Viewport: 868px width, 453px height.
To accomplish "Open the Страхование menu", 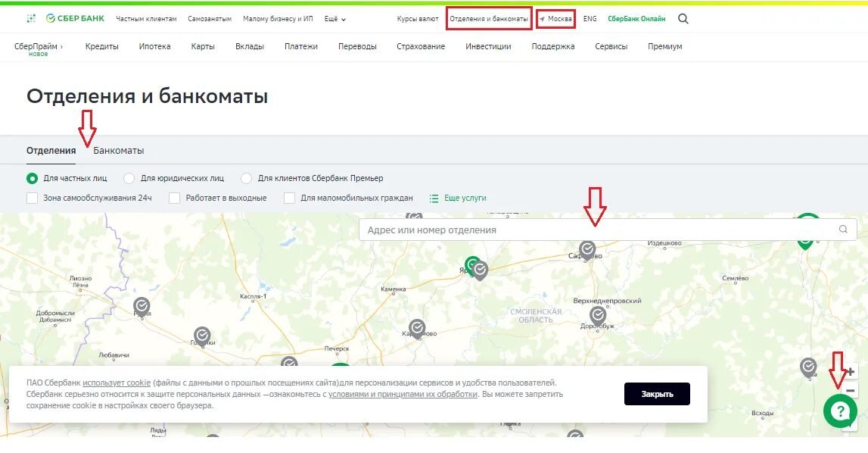I will tap(421, 46).
